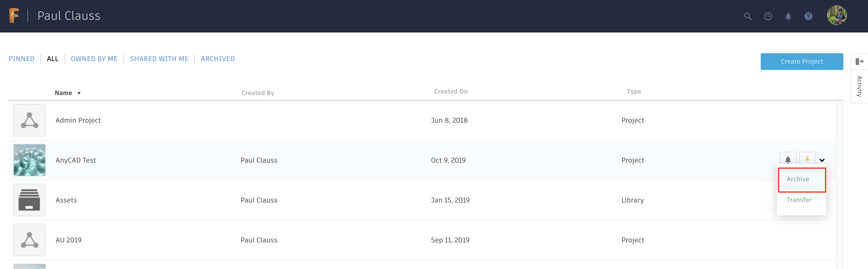Click the Create Project button
The height and width of the screenshot is (269, 868).
pyautogui.click(x=802, y=61)
